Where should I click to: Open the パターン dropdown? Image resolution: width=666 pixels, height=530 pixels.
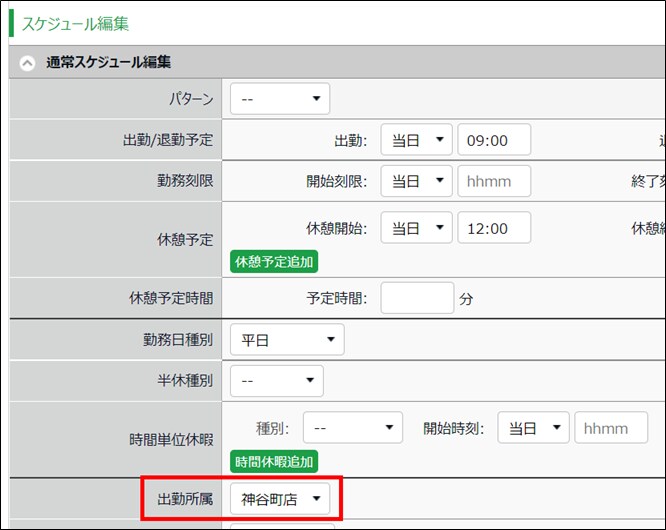point(280,99)
